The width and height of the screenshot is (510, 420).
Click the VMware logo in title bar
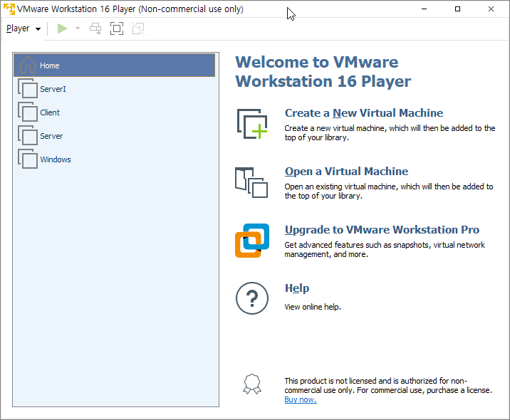[9, 9]
